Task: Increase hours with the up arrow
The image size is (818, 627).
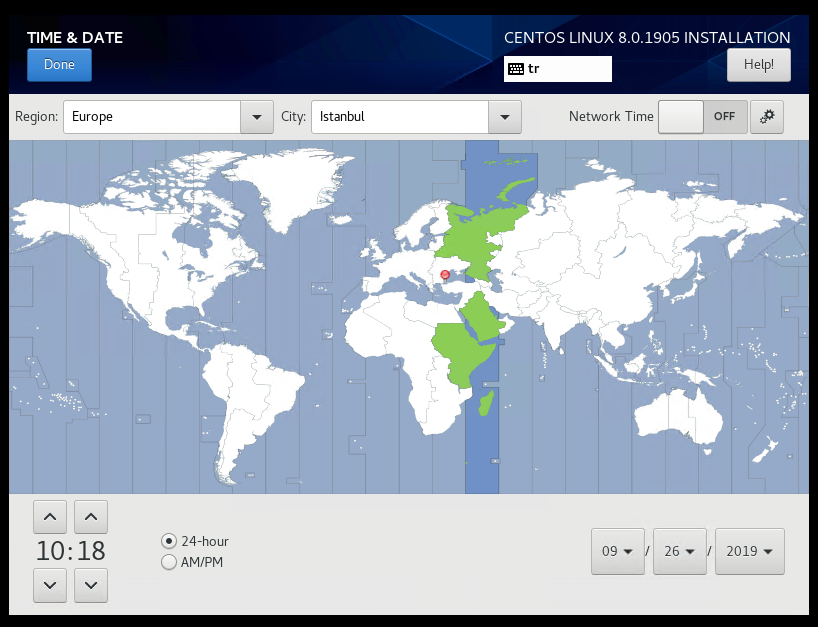Action: (x=50, y=517)
